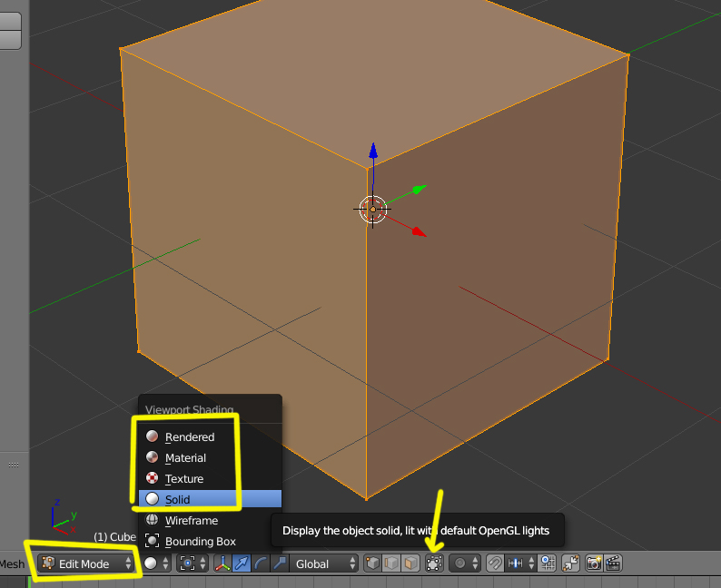Enable the scale manipulator icon

pos(280,563)
